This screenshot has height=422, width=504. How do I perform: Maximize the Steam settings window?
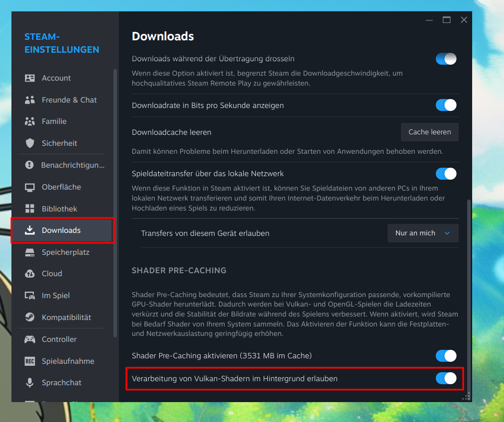coord(446,20)
